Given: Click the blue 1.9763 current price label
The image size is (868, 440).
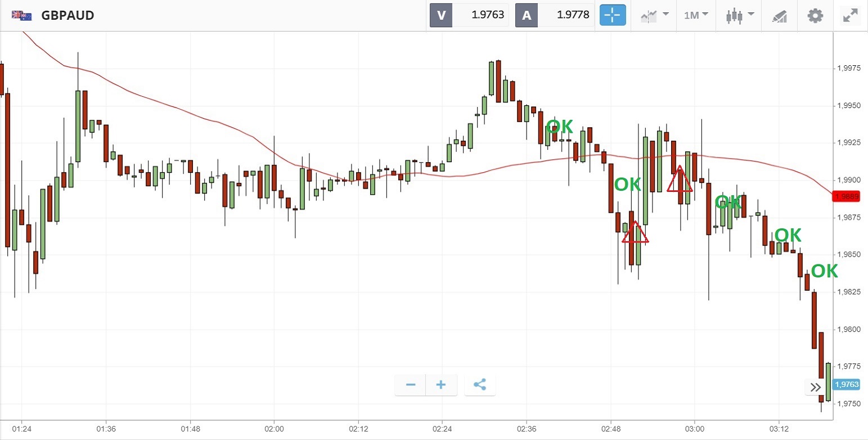Looking at the screenshot, I should click(x=847, y=384).
